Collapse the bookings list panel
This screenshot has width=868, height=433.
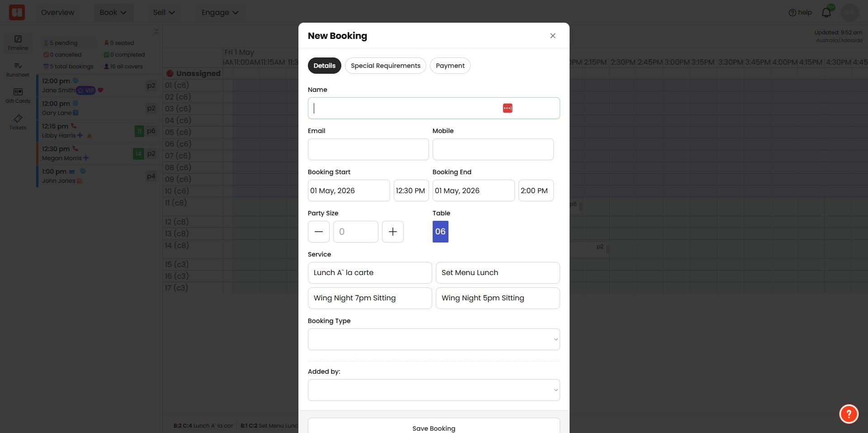156,31
